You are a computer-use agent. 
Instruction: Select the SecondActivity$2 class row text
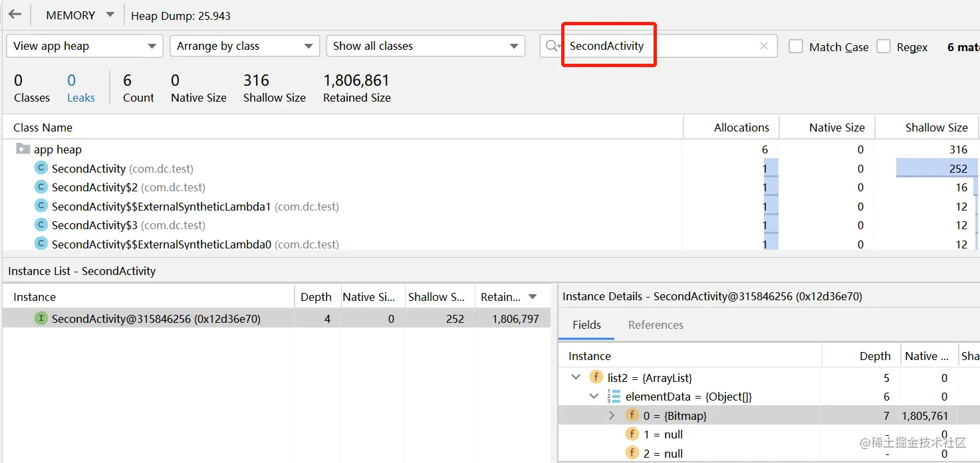point(128,187)
